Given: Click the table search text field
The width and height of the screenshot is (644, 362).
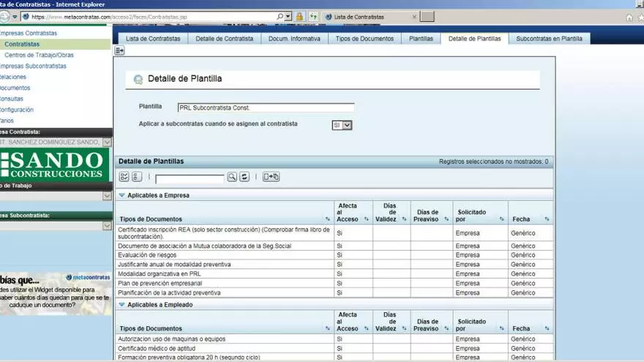Looking at the screenshot, I should pyautogui.click(x=190, y=178).
